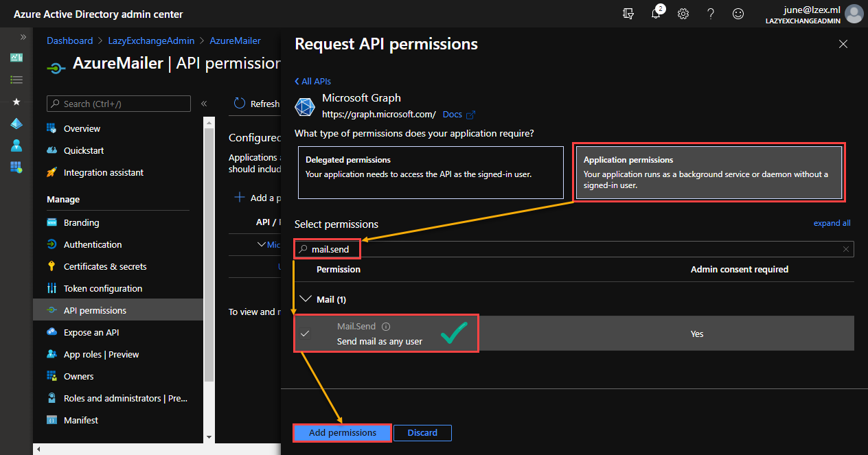Click the "Select permissions" heading
The height and width of the screenshot is (455, 868).
[x=336, y=224]
